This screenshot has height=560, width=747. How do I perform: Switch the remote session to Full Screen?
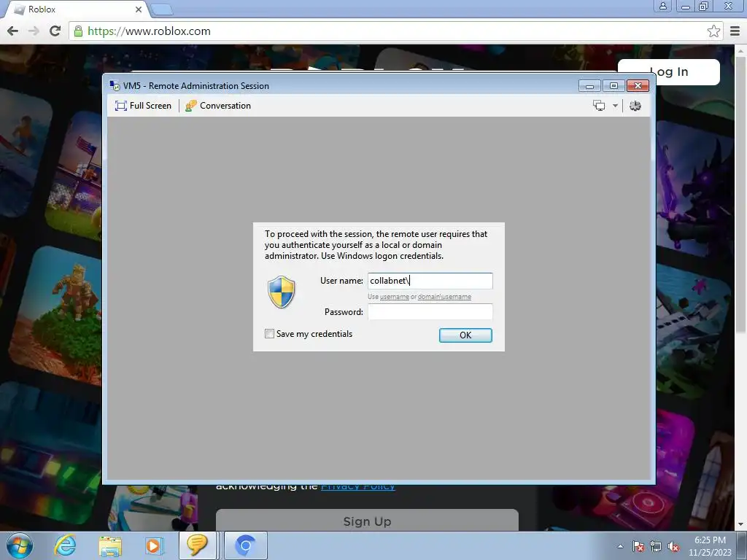pos(143,106)
